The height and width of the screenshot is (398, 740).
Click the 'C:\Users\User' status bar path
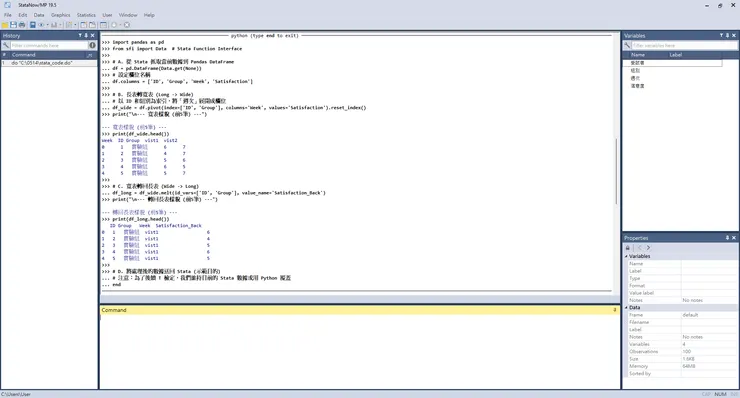(x=16, y=394)
